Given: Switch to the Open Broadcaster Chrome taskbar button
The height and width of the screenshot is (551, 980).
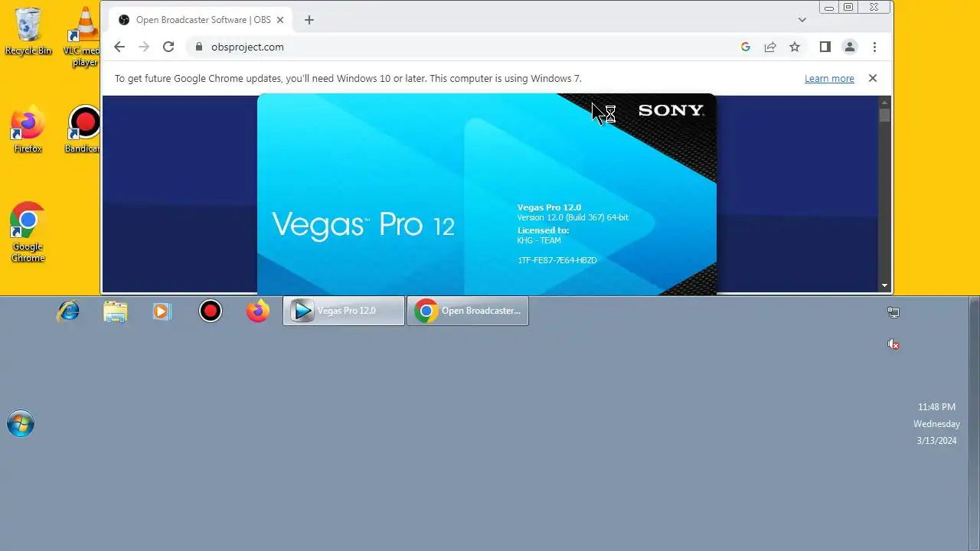Looking at the screenshot, I should pos(468,311).
